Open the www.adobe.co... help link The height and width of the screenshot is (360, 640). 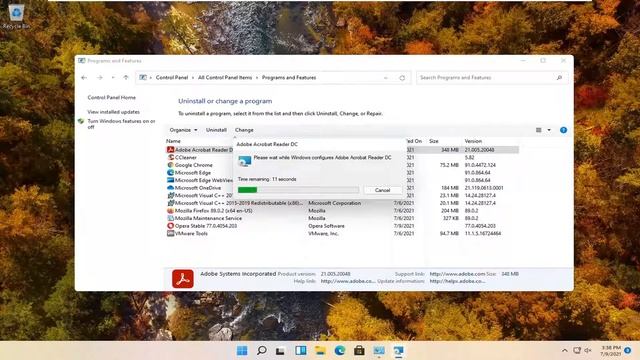tap(348, 281)
